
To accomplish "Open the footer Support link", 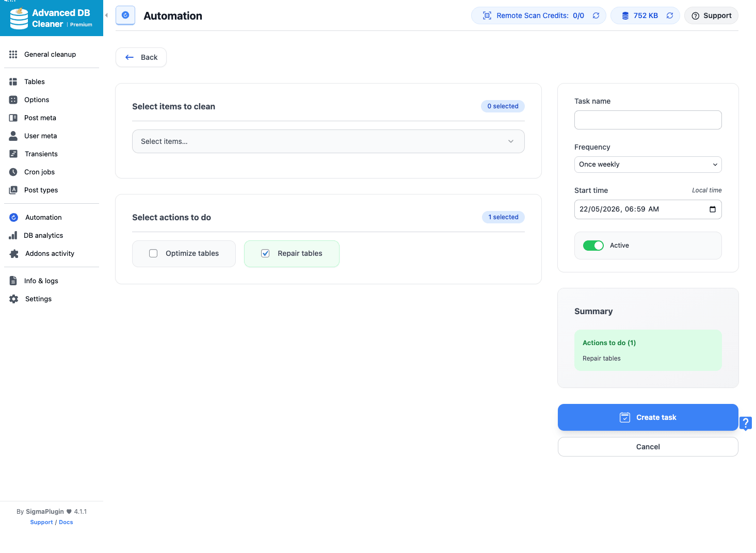I will coord(41,522).
